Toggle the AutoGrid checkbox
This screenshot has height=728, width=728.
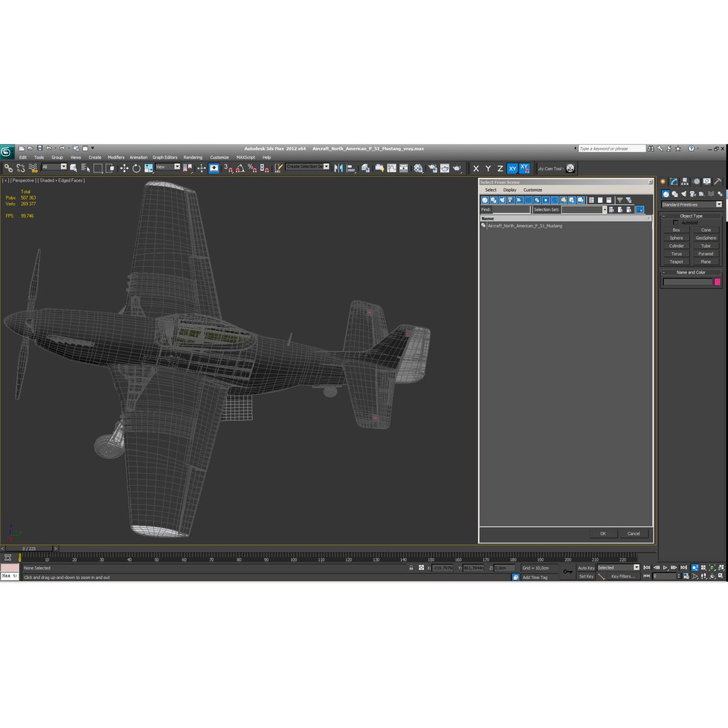675,223
